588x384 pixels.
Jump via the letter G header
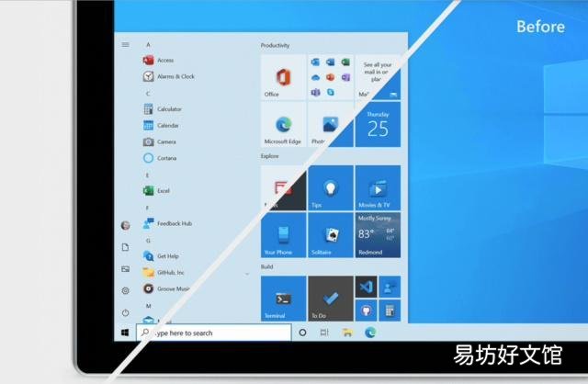[148, 241]
